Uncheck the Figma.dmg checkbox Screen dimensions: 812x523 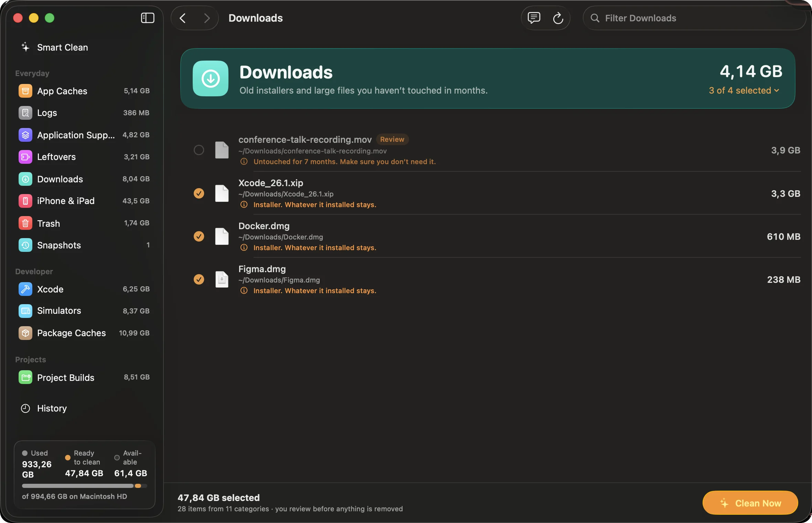click(x=199, y=279)
